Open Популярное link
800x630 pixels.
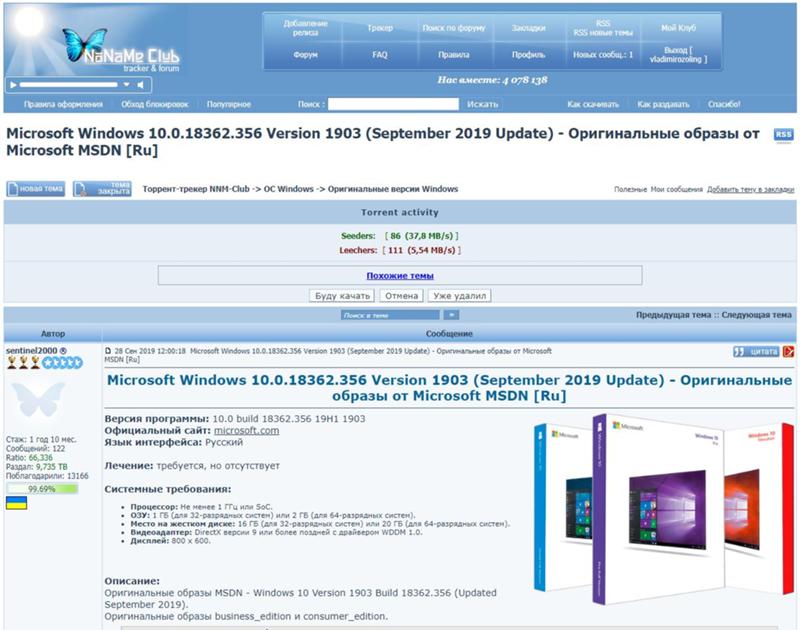(x=229, y=104)
